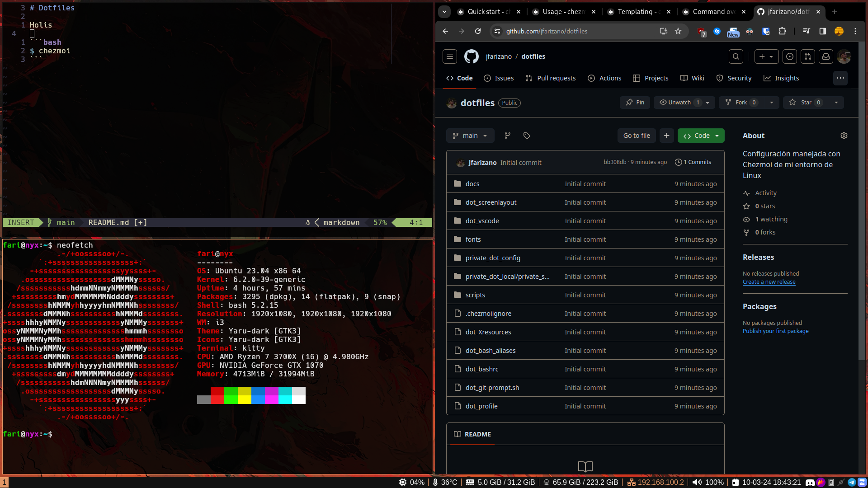
Task: Click the GitHub search icon
Action: pyautogui.click(x=736, y=56)
